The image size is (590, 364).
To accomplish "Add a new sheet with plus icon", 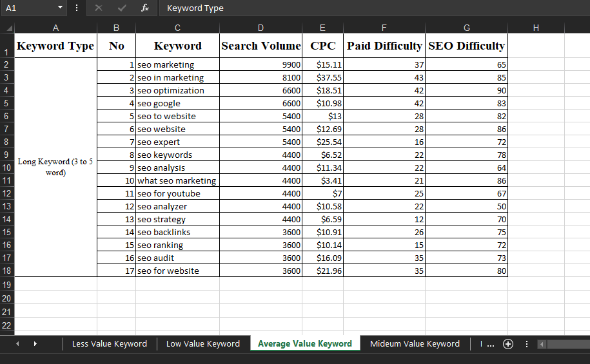I will [508, 344].
